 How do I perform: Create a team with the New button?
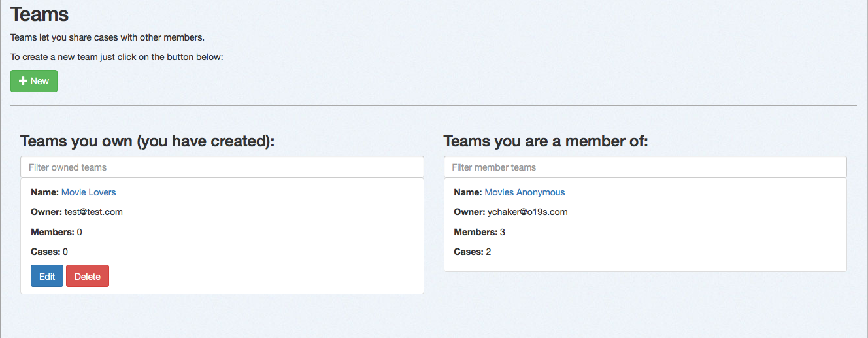click(x=34, y=81)
